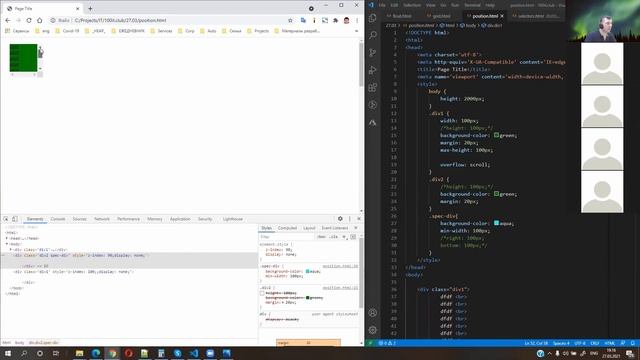Open the Computed tab in the Styles pane

287,228
